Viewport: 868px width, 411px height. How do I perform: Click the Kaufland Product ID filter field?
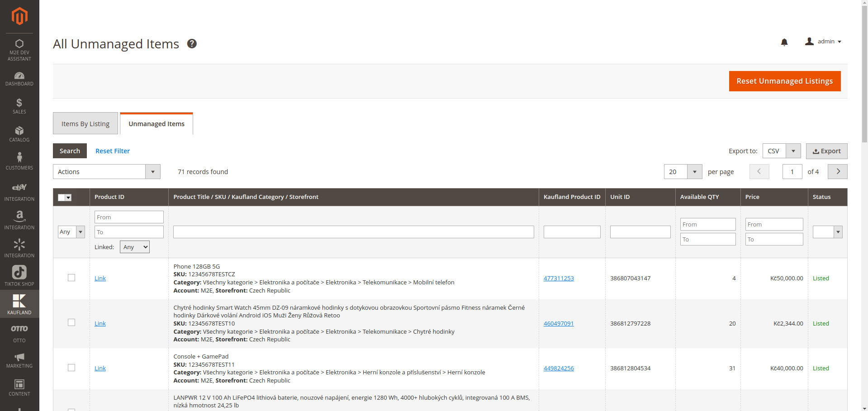pyautogui.click(x=572, y=232)
